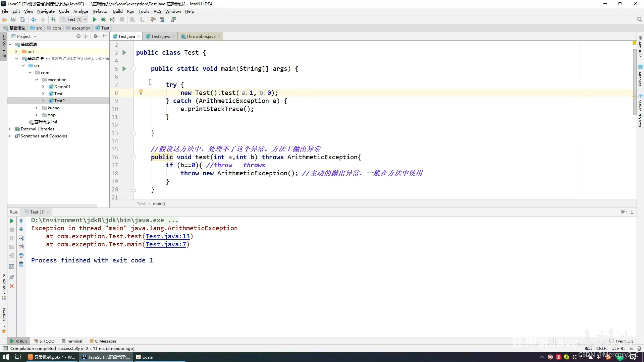Screen dimensions: 644x362
Task: Click the Collapse All icon in Project panel
Action: click(x=86, y=36)
